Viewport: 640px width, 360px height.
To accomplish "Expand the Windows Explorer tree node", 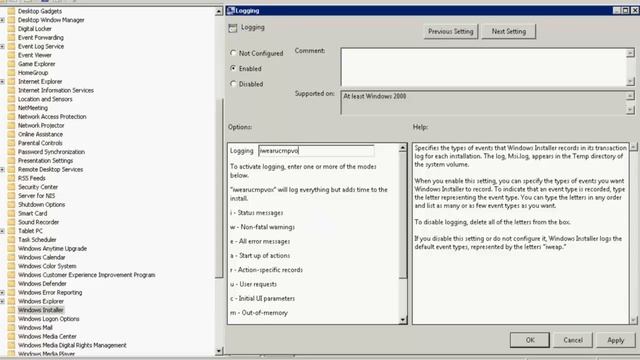I will pyautogui.click(x=2, y=301).
